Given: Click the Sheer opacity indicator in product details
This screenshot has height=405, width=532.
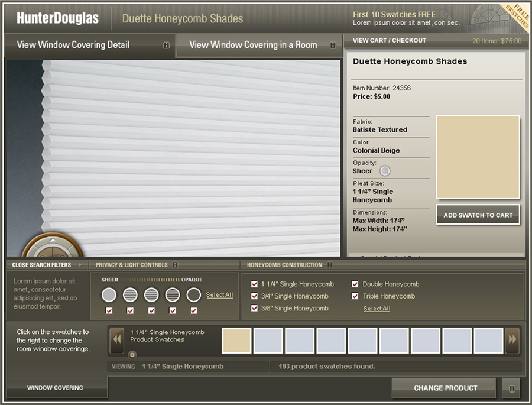Looking at the screenshot, I should (385, 171).
